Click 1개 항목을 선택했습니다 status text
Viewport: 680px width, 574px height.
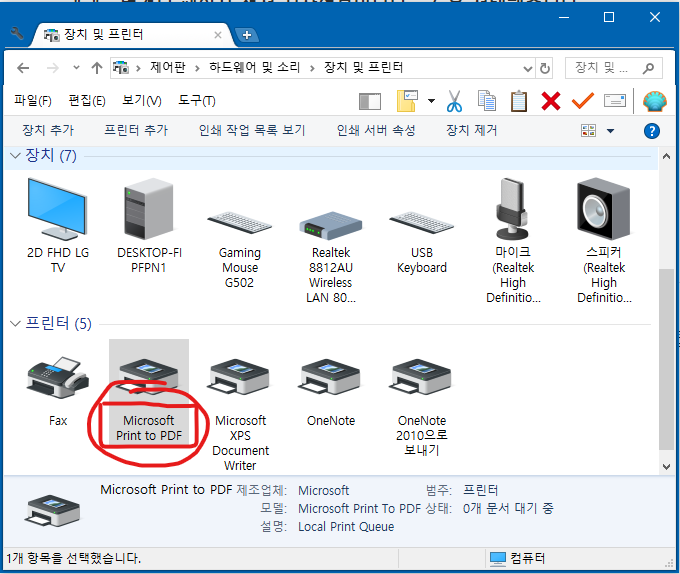73,558
